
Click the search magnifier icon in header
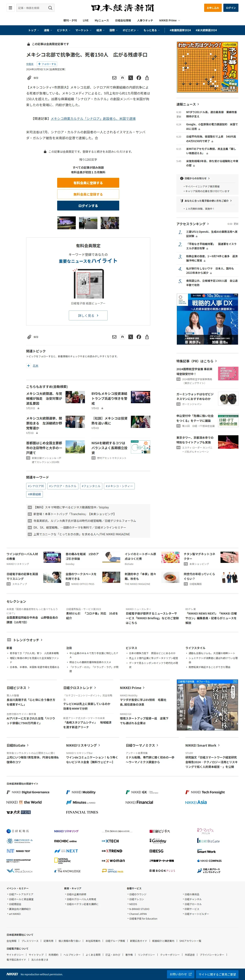pyautogui.click(x=50, y=8)
